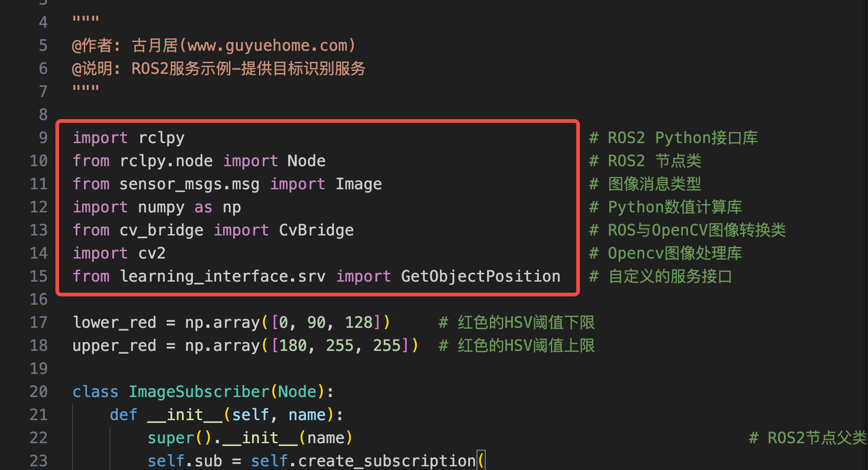Click the '# 图像消息类型' comment
The height and width of the screenshot is (470, 868).
pos(645,184)
